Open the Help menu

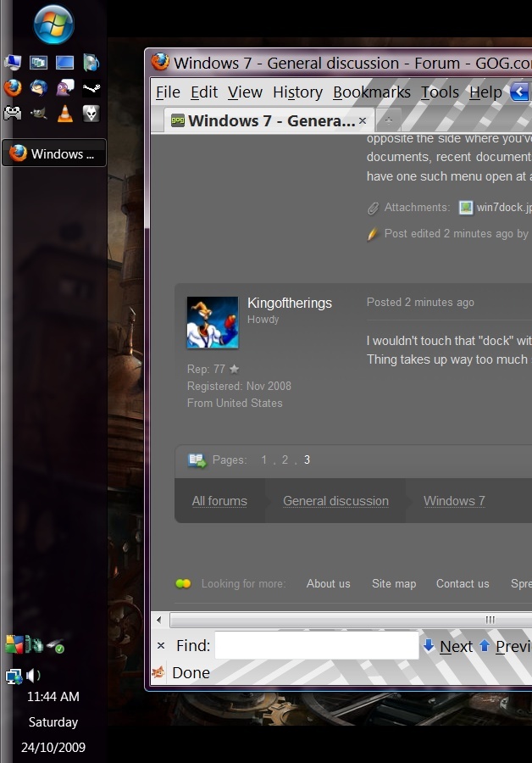pyautogui.click(x=485, y=92)
